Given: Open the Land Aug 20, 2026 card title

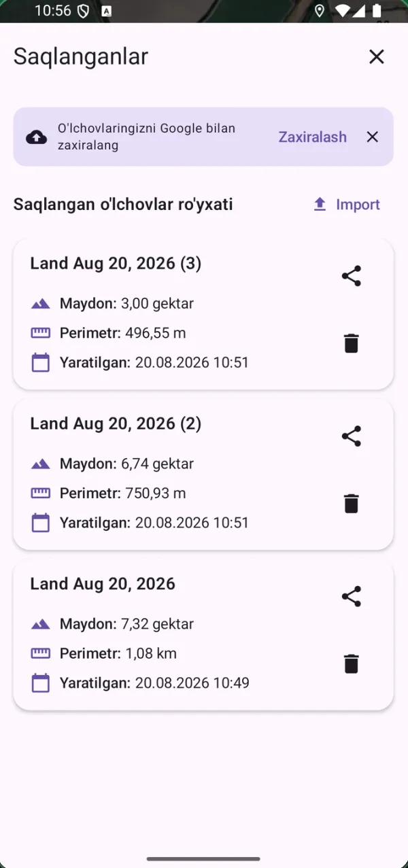Looking at the screenshot, I should (x=103, y=584).
